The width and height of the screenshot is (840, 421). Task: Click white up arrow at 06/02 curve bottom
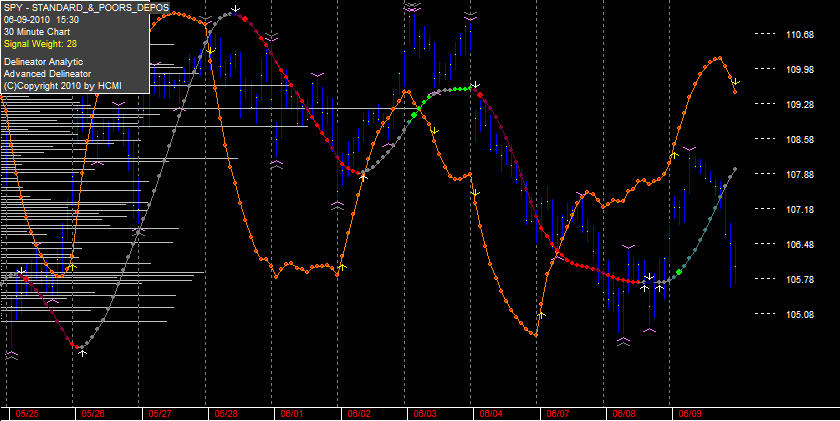364,176
